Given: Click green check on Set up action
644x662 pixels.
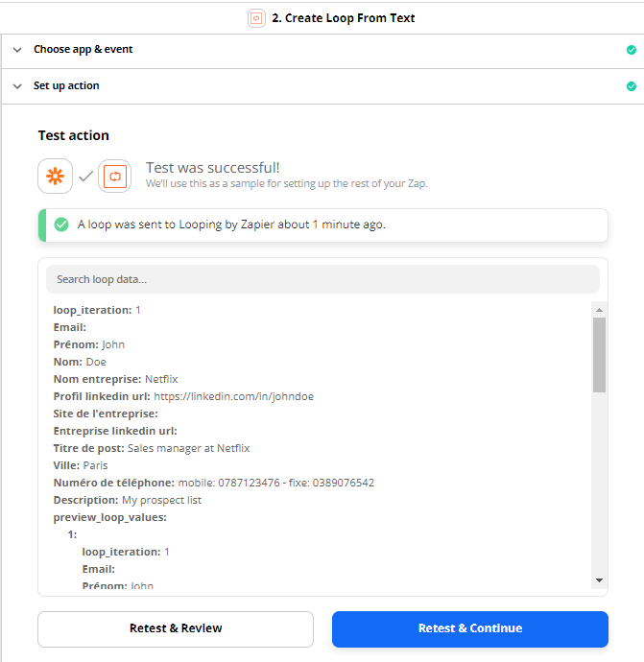Looking at the screenshot, I should (632, 86).
